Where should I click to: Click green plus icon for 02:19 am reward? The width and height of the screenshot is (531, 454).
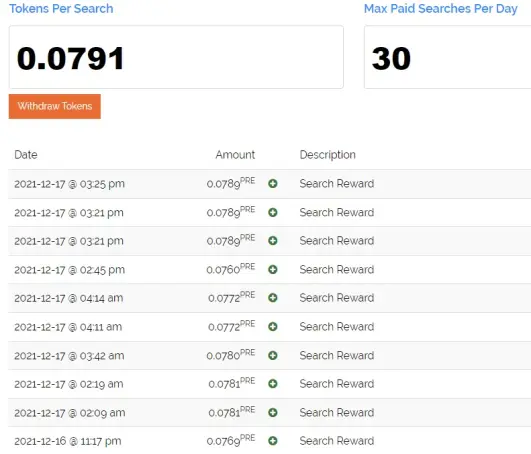click(273, 384)
